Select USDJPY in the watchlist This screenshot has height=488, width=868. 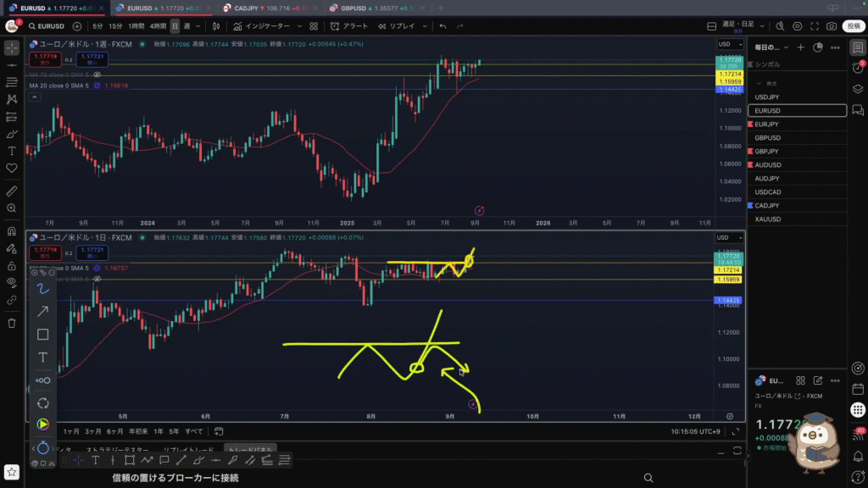tap(797, 97)
